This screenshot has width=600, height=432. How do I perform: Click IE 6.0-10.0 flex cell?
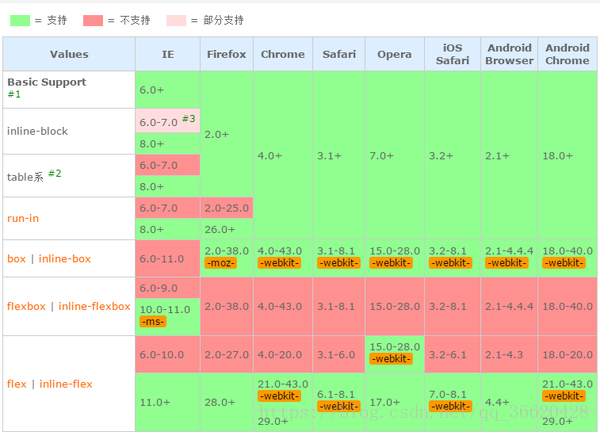168,355
